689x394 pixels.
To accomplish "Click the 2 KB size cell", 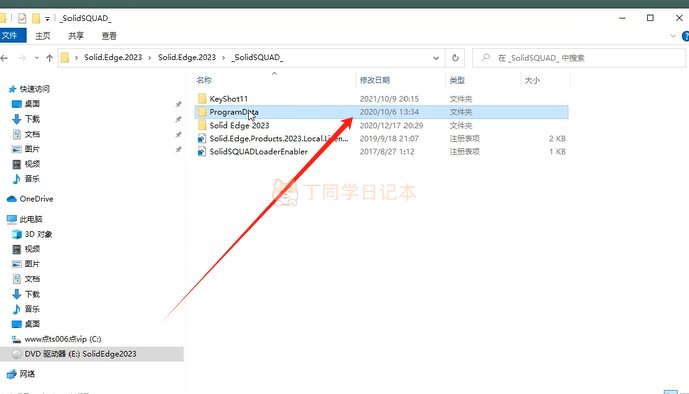I will [557, 138].
